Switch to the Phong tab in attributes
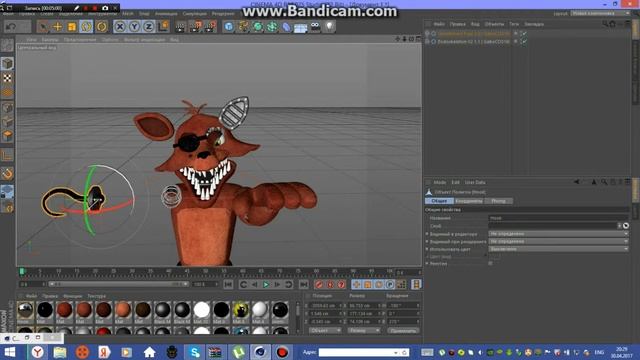 point(498,201)
